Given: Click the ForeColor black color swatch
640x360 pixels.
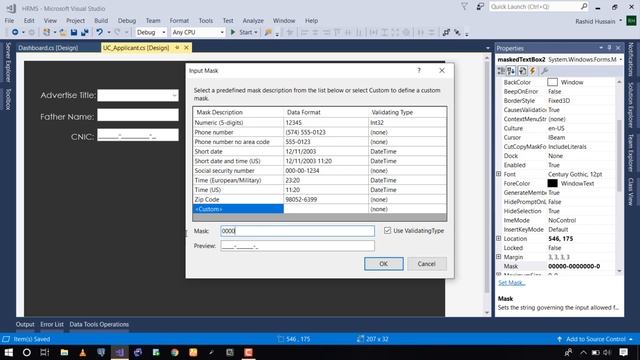Looking at the screenshot, I should coord(552,183).
